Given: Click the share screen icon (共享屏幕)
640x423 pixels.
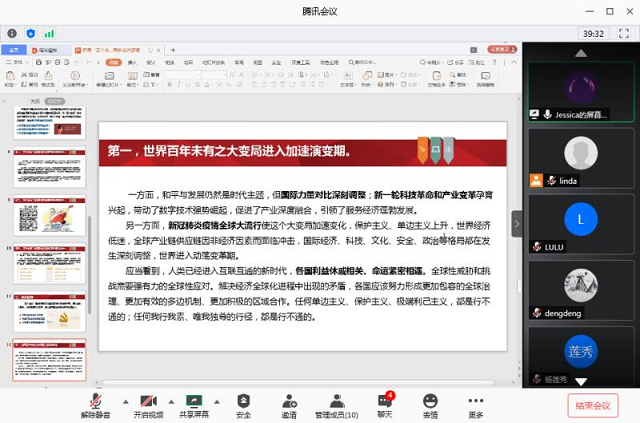Looking at the screenshot, I should click(x=193, y=400).
